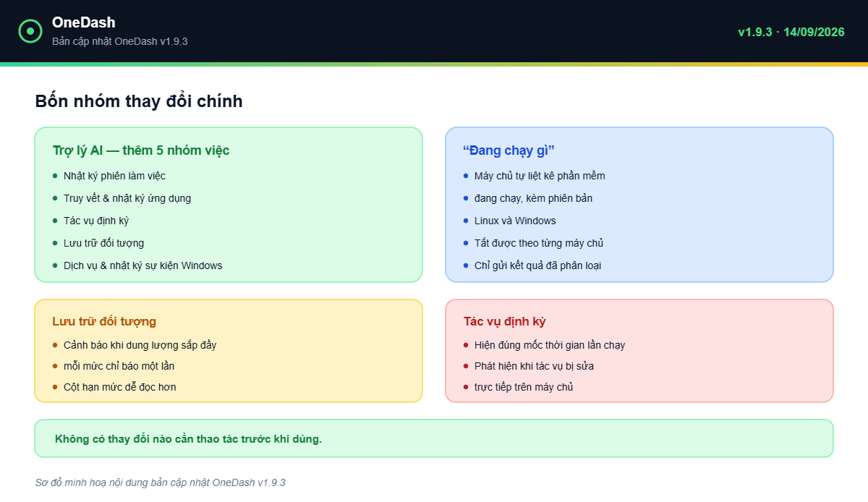Select item 'mỗi mức chỉ báo một lần'
The width and height of the screenshot is (868, 502).
point(119,366)
